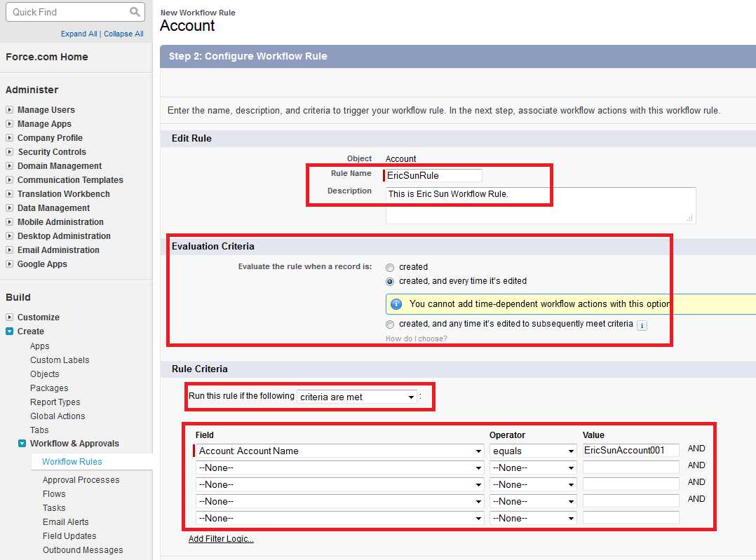756x560 pixels.
Task: Click the fifth row empty Value field
Action: 630,517
